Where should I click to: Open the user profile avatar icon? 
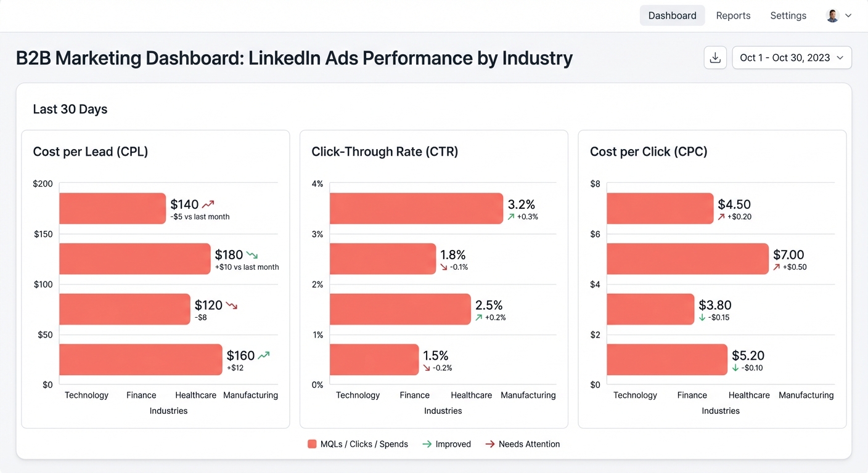[832, 15]
